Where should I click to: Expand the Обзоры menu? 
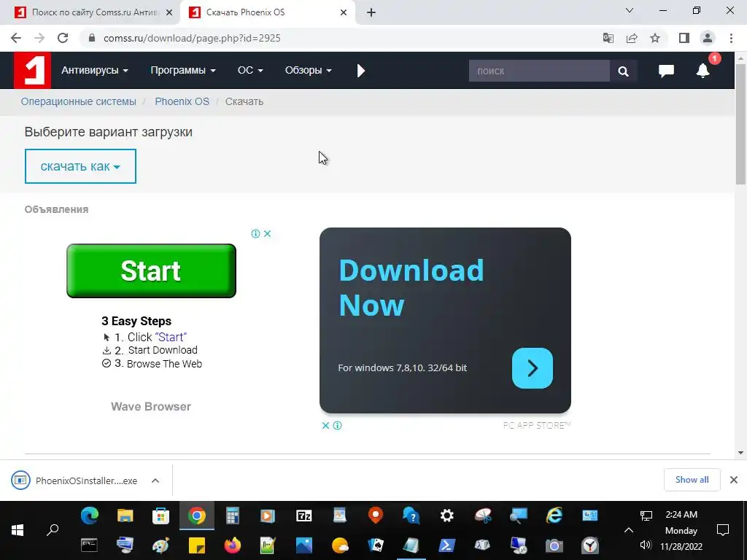[x=309, y=71]
